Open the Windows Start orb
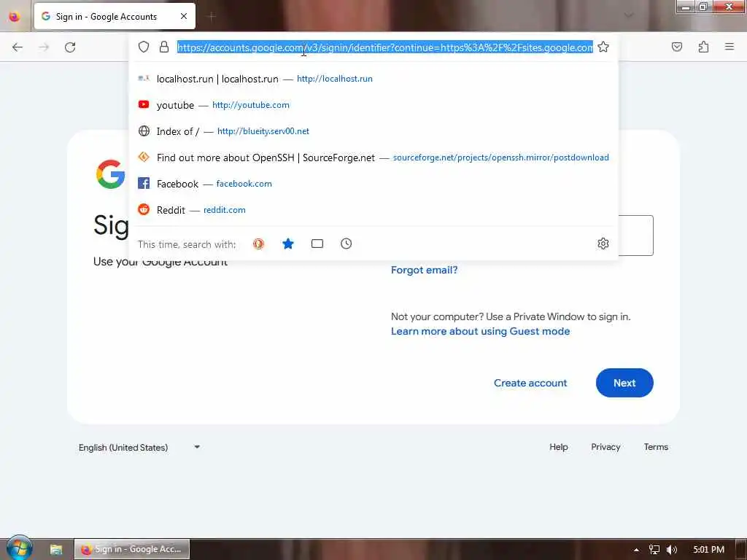747x560 pixels. (19, 548)
